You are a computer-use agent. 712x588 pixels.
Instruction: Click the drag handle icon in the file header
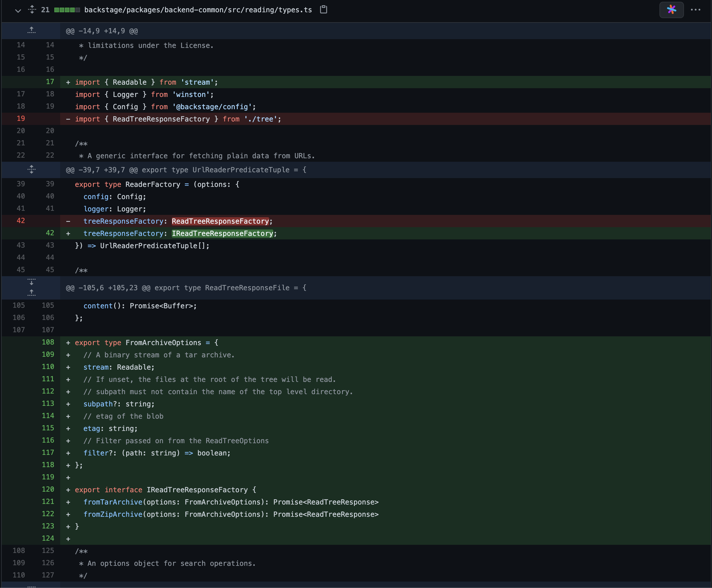(32, 10)
